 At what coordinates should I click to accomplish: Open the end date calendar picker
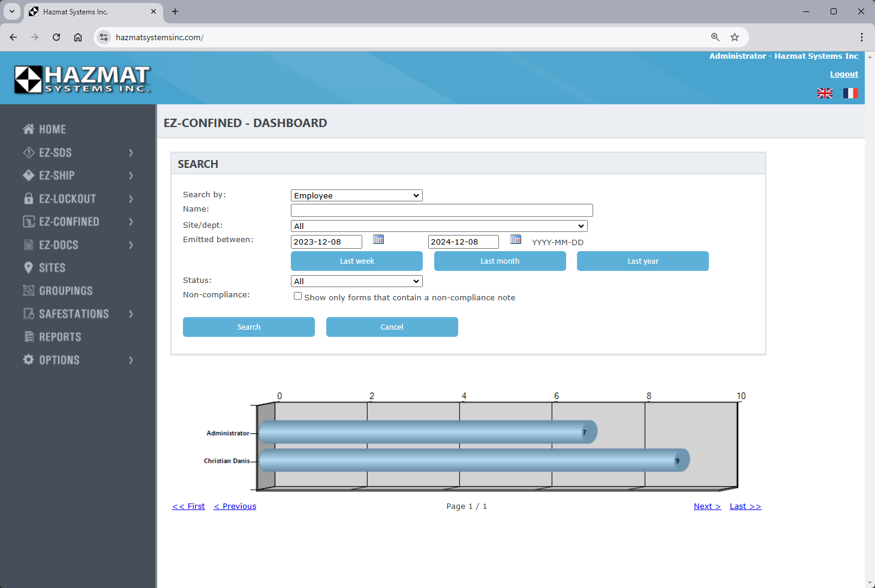click(516, 239)
